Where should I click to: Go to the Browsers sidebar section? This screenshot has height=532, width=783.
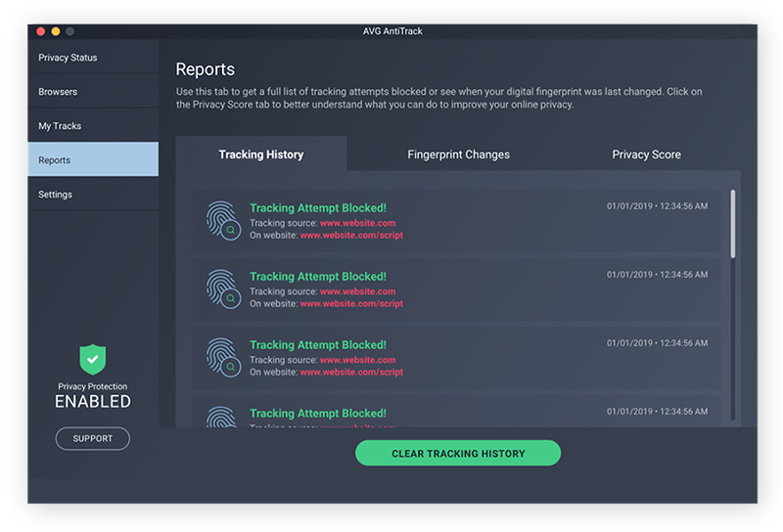93,92
